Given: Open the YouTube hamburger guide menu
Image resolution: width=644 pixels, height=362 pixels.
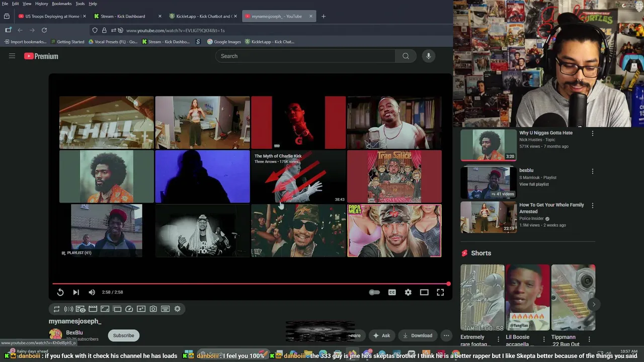Looking at the screenshot, I should pos(12,56).
